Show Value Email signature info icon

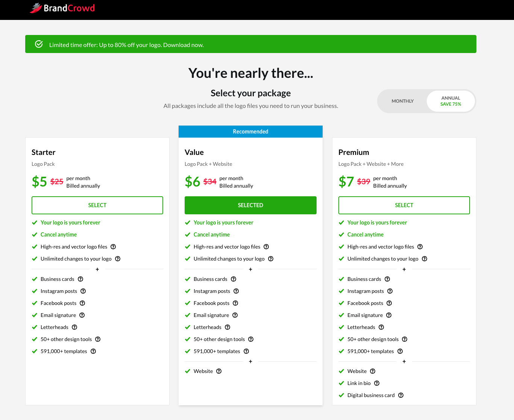pyautogui.click(x=235, y=315)
